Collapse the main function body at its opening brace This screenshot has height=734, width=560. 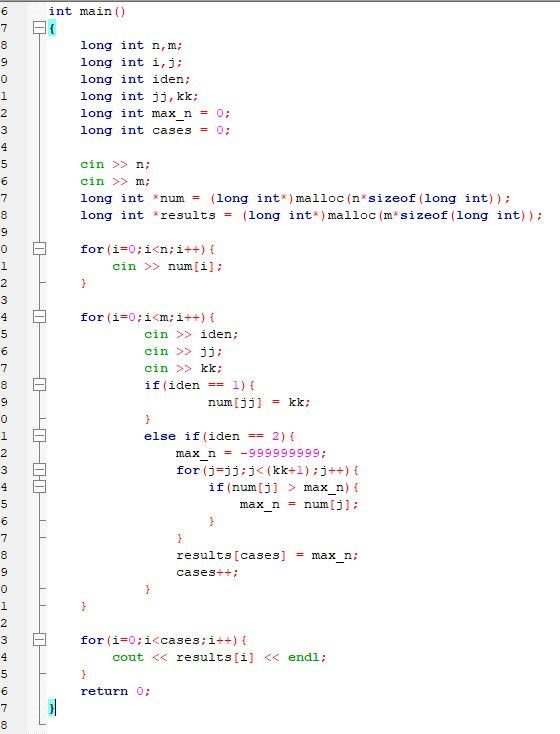coord(39,28)
